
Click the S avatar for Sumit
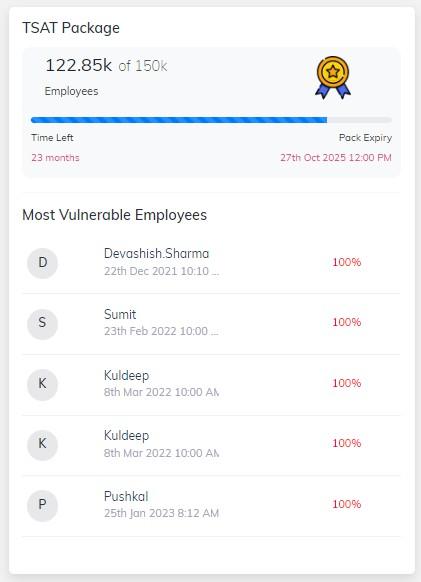pos(42,323)
